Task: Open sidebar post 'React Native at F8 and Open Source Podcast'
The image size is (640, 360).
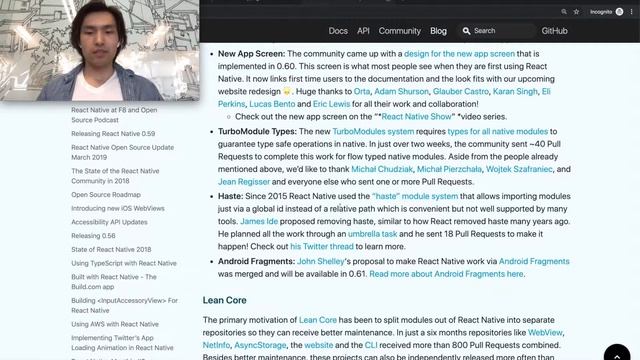Action: pyautogui.click(x=114, y=115)
